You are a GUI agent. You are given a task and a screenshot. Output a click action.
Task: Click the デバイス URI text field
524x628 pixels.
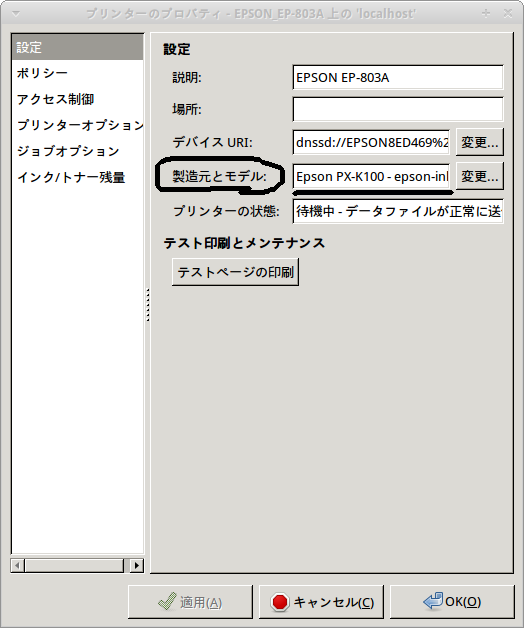[371, 142]
